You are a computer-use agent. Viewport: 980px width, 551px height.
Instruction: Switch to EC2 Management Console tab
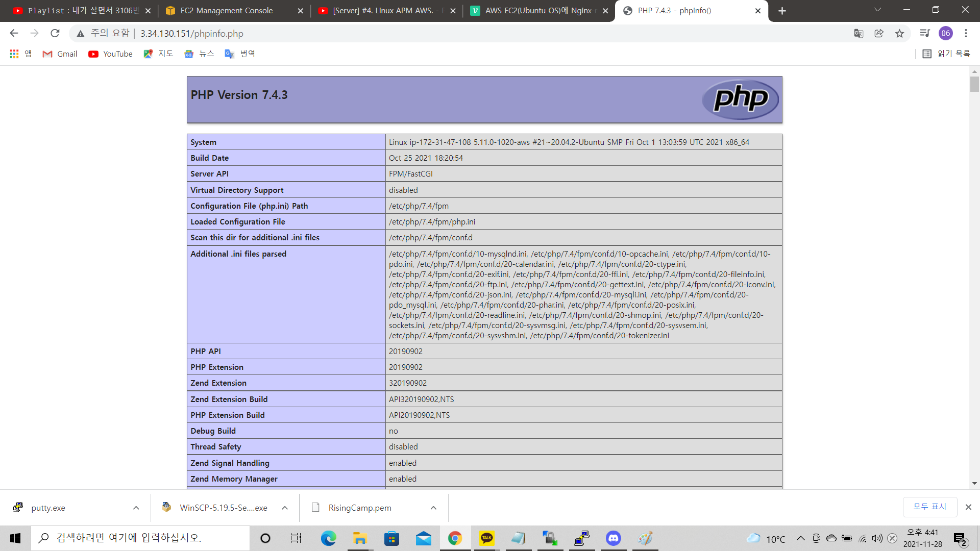227,10
